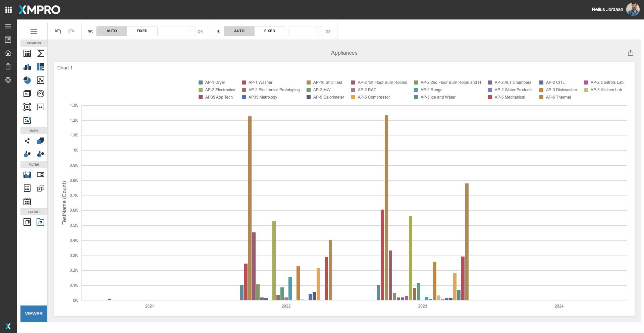
Task: Open Settings gear in the left sidebar
Action: pyautogui.click(x=8, y=80)
